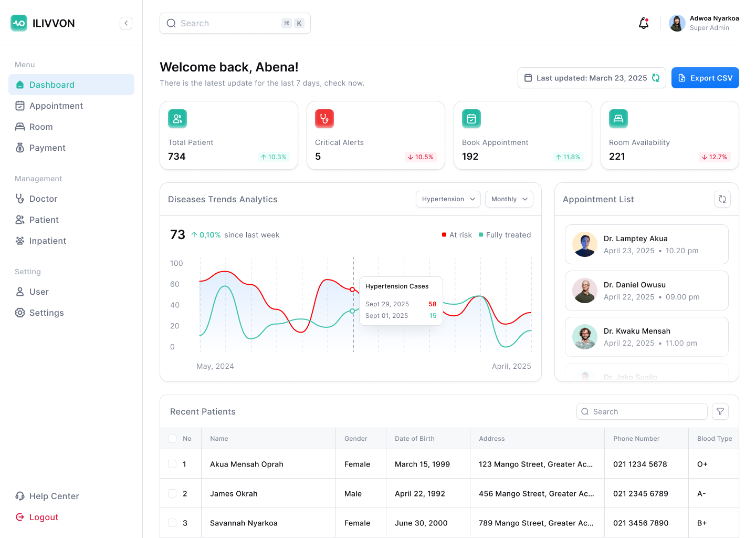Log out using the Logout link
Viewport: 756px width, 538px height.
pos(44,517)
